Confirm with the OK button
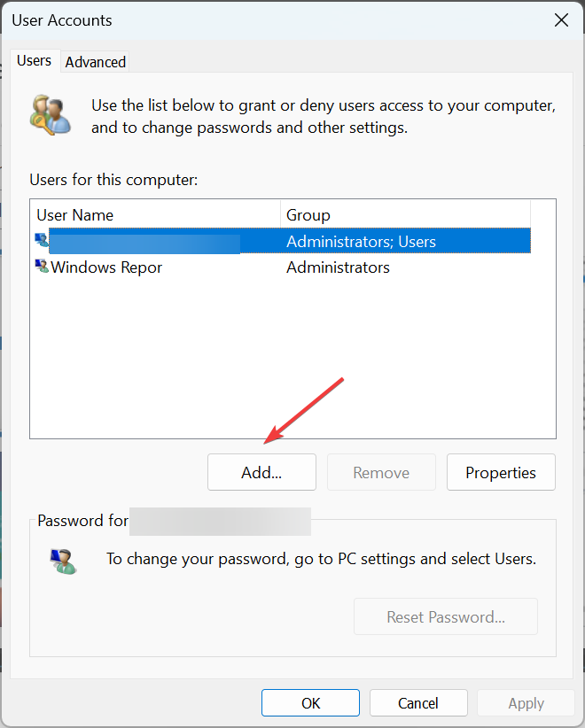 (310, 703)
